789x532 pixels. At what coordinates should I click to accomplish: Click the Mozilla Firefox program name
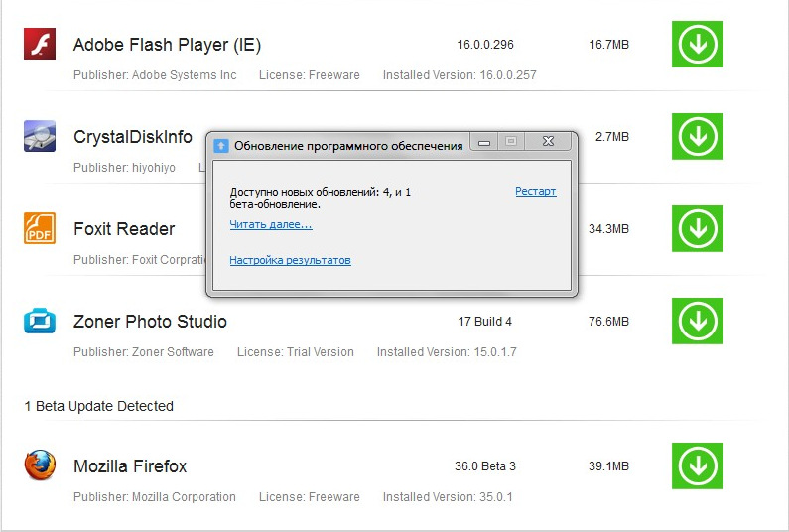click(x=130, y=466)
